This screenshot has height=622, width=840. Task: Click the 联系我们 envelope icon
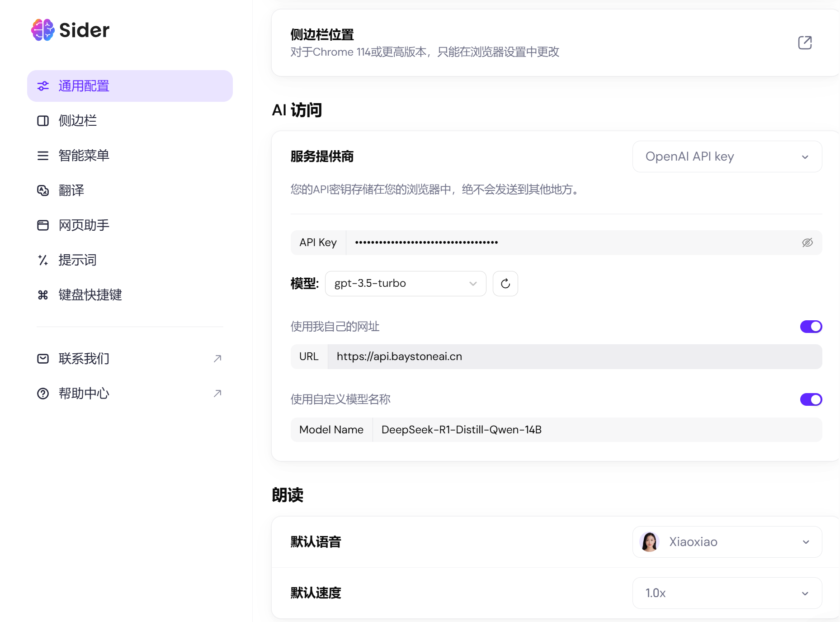coord(43,359)
